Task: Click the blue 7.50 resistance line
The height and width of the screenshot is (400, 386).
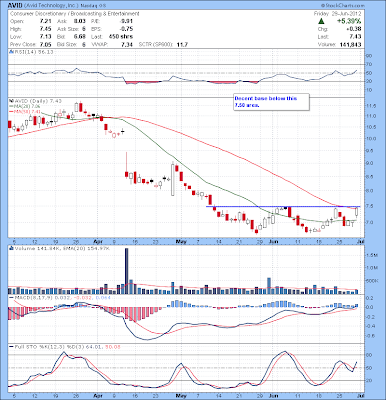Action: (283, 207)
